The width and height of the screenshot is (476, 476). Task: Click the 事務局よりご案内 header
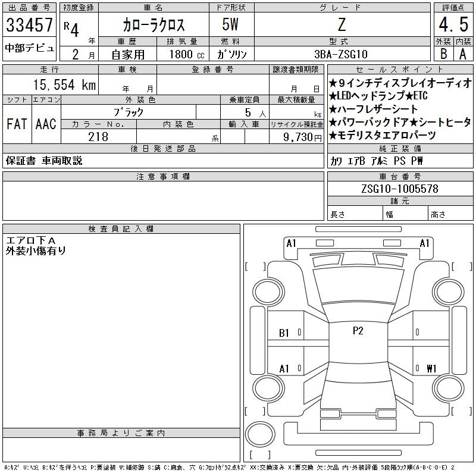coord(121,433)
